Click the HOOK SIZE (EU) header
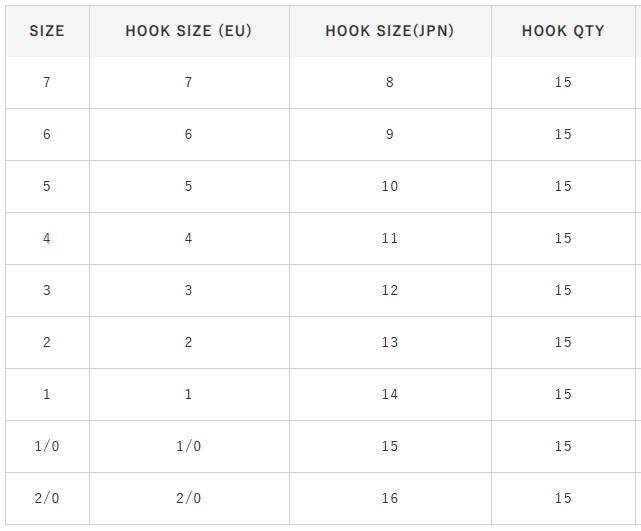The width and height of the screenshot is (641, 531). pos(188,31)
